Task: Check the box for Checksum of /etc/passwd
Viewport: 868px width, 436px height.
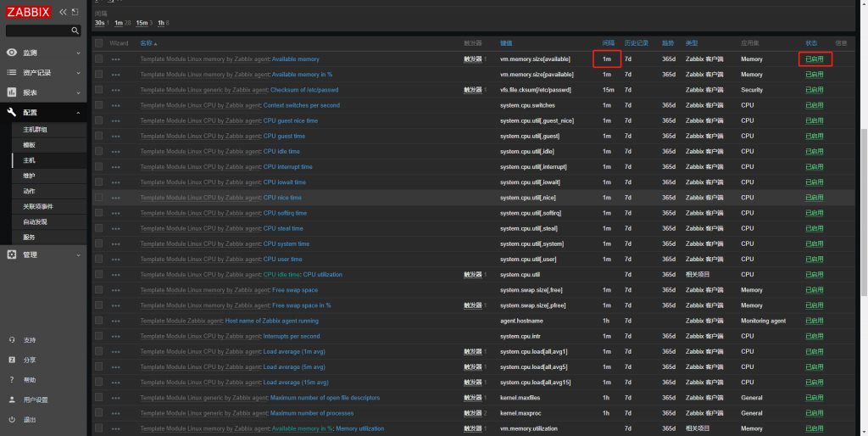Action: [98, 90]
